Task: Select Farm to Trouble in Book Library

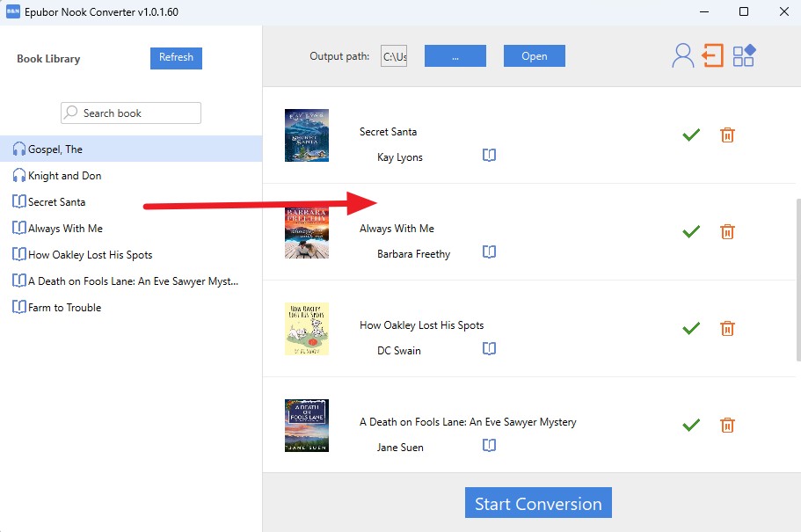Action: click(x=131, y=308)
